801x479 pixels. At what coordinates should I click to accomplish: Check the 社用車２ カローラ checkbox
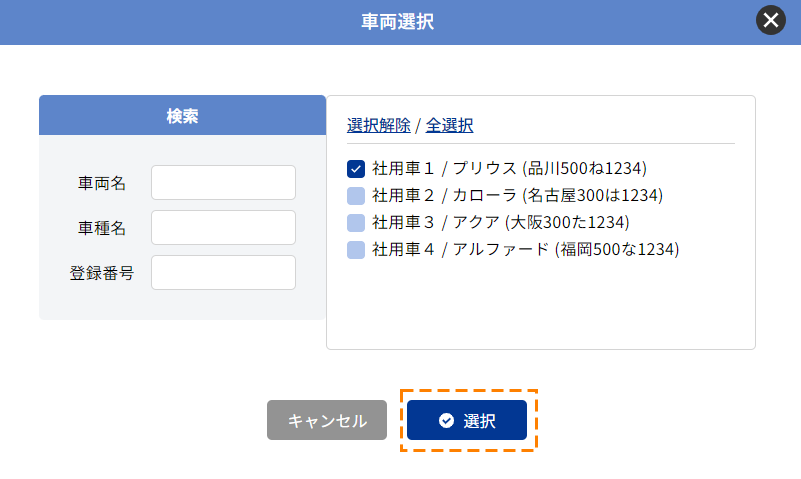click(356, 196)
